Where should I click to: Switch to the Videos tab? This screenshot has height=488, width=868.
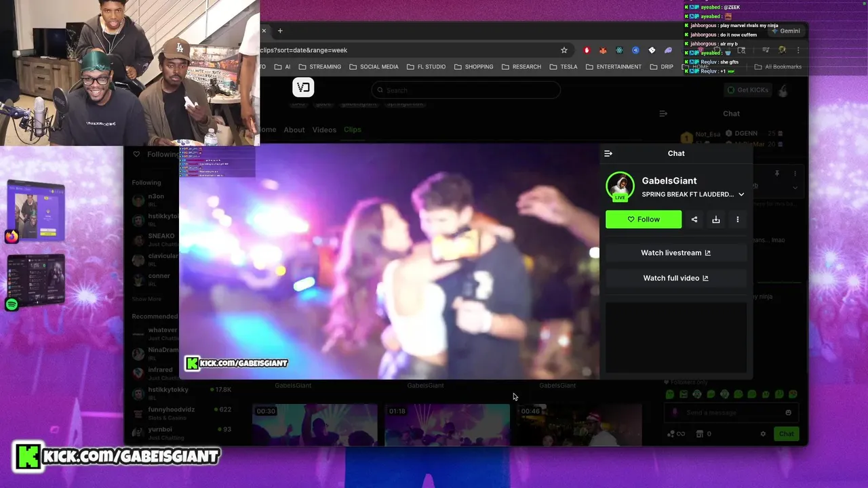tap(324, 129)
